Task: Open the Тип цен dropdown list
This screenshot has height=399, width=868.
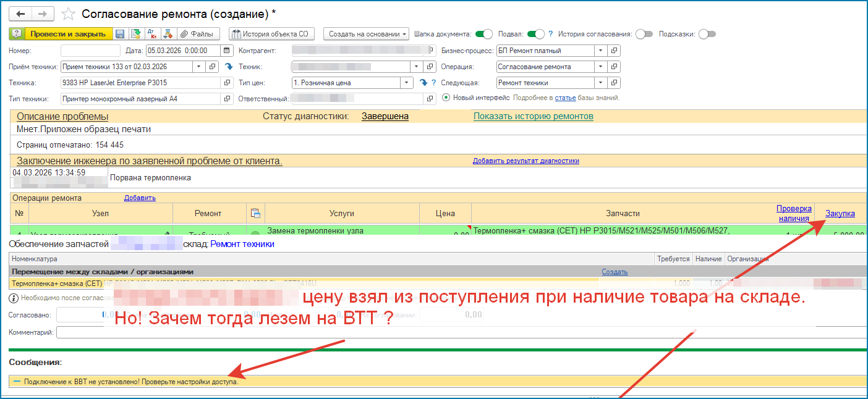Action: coord(406,83)
